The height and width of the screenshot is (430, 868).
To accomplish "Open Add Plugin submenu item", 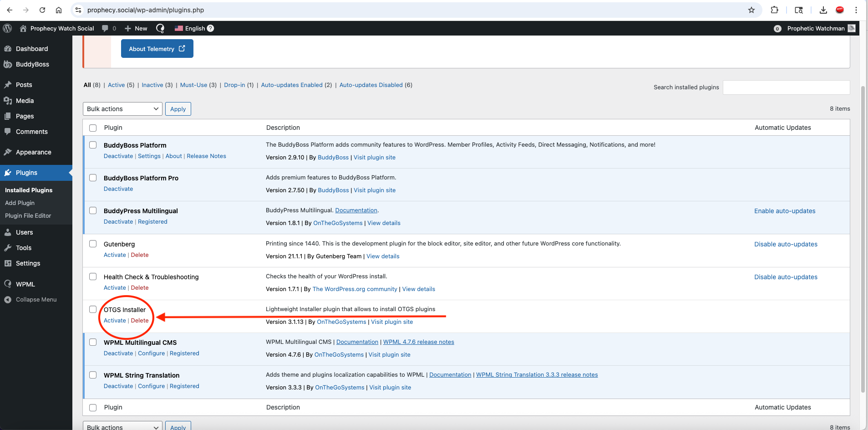I will pyautogui.click(x=20, y=203).
